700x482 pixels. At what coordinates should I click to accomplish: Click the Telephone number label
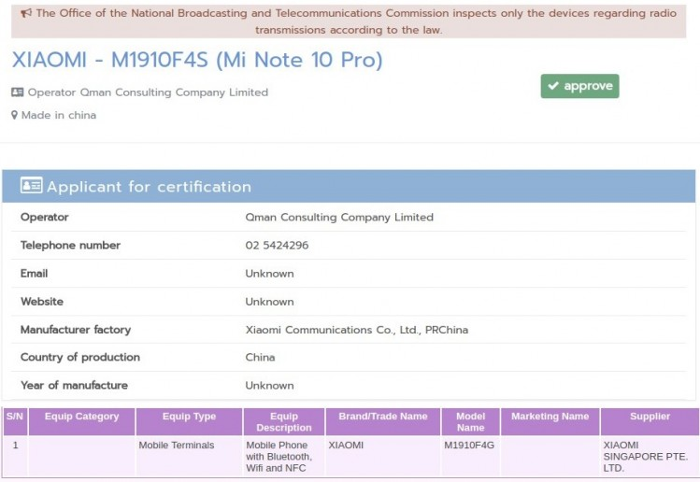(x=71, y=245)
